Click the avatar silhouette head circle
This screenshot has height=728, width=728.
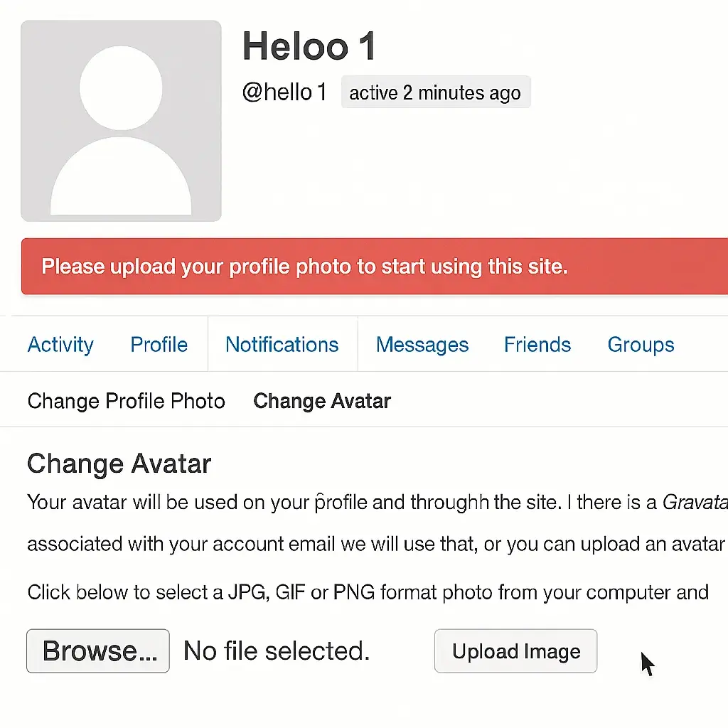coord(121,87)
